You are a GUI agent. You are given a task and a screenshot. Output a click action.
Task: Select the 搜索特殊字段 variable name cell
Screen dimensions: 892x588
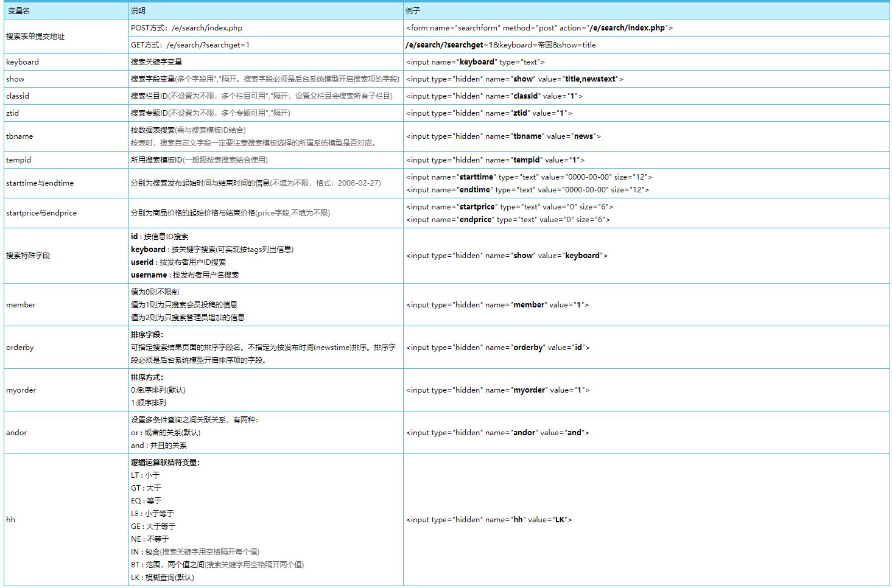(x=28, y=256)
